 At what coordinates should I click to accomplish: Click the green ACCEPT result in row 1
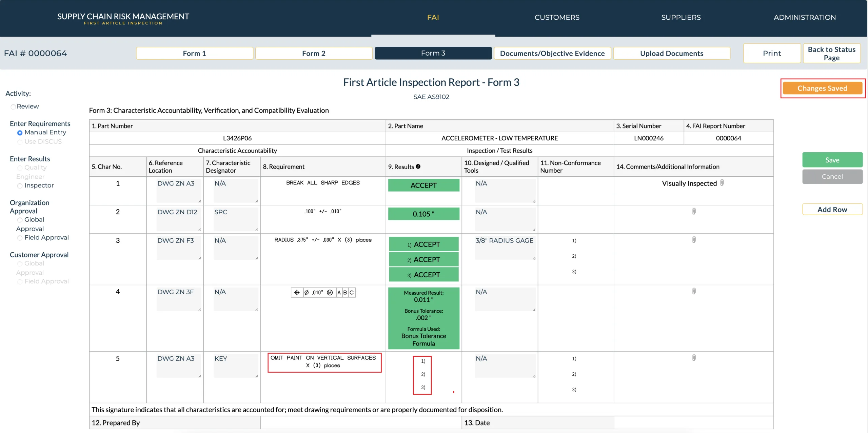[x=423, y=185]
